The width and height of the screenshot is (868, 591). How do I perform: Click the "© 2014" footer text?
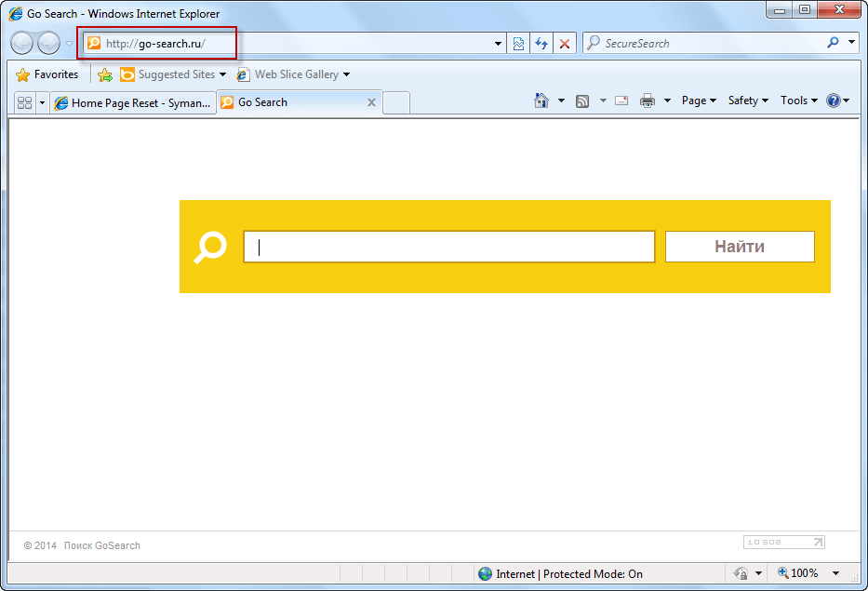(x=40, y=545)
